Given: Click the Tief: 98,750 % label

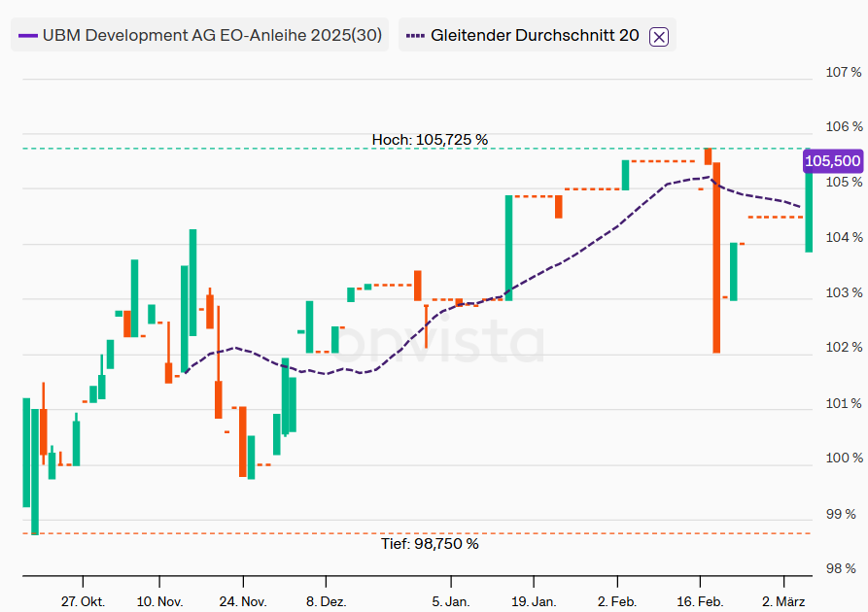Looking at the screenshot, I should 430,544.
